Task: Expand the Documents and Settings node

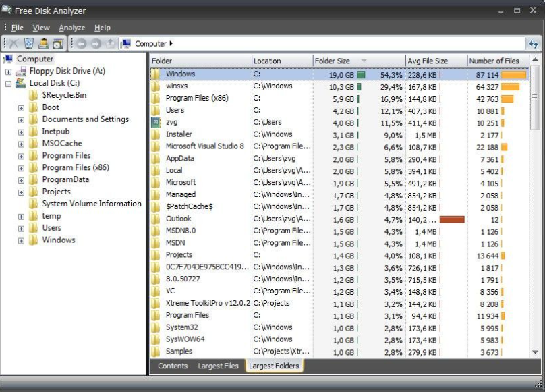Action: (x=21, y=120)
